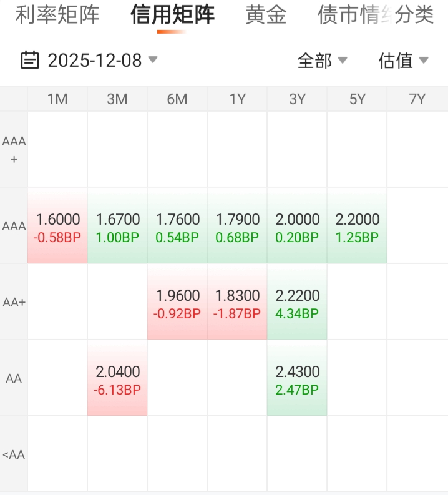This screenshot has width=448, height=495.
Task: Select the <AA row header
Action: click(14, 454)
